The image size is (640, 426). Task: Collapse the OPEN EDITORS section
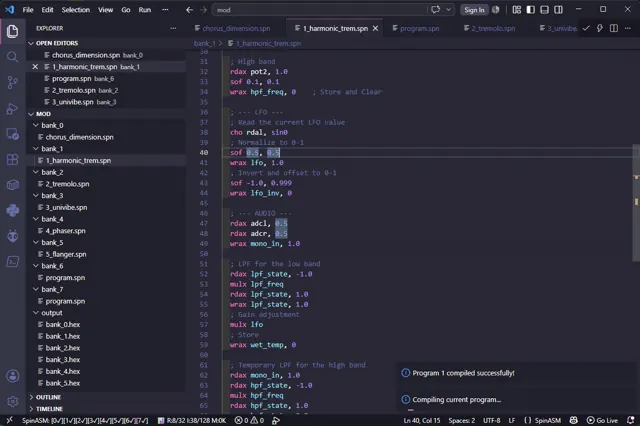tap(31, 43)
